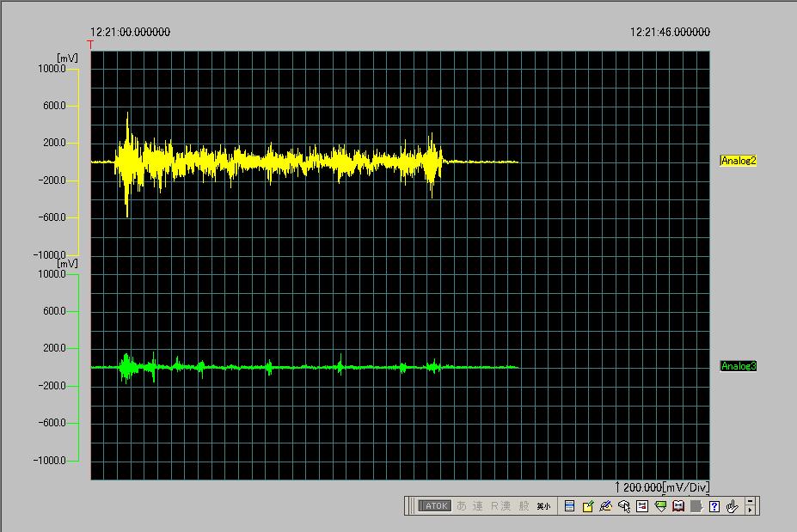
Task: Click the start time 12:21:00.000000
Action: pyautogui.click(x=130, y=32)
